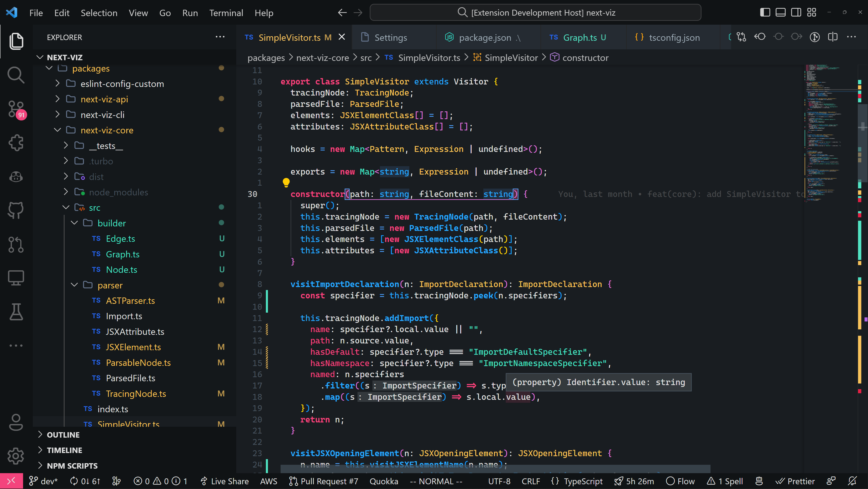Viewport: 868px width, 489px height.
Task: Open Source Control with 91 changes
Action: 16,109
